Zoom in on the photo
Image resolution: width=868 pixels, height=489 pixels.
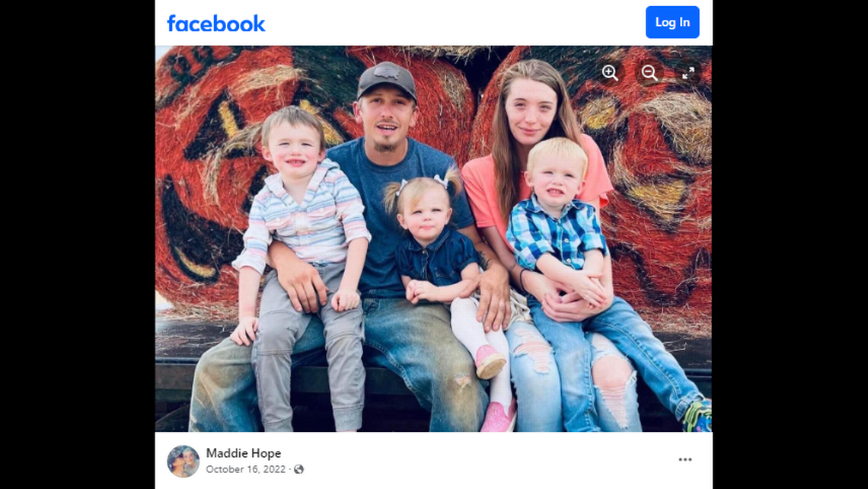[x=610, y=73]
